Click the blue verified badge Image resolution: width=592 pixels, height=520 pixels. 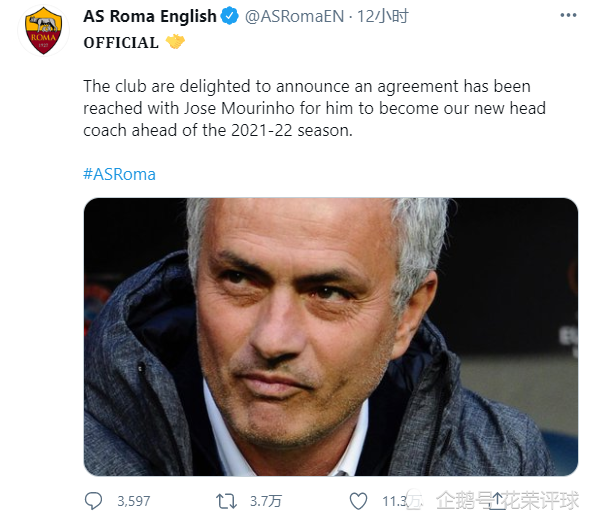tap(230, 16)
